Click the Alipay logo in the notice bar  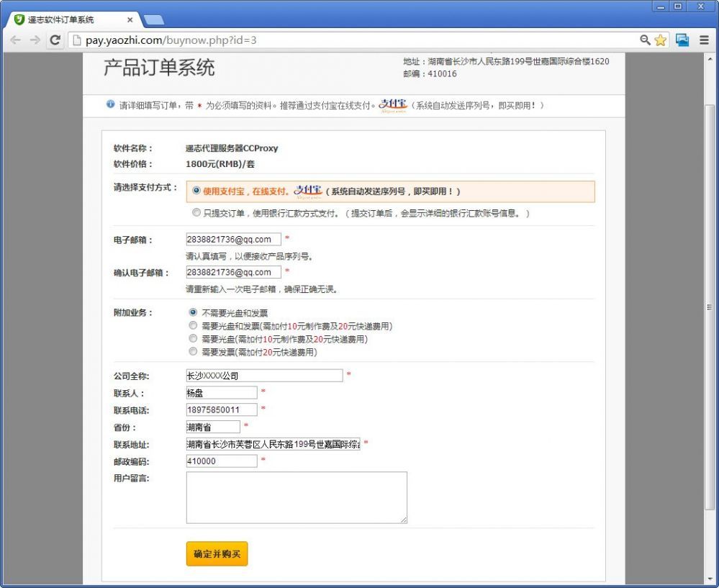tap(392, 105)
